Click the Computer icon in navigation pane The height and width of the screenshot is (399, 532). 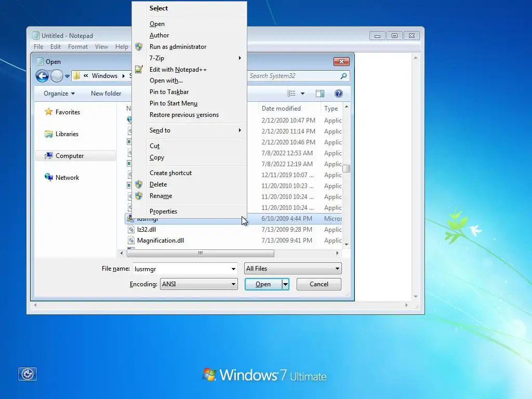pyautogui.click(x=48, y=155)
